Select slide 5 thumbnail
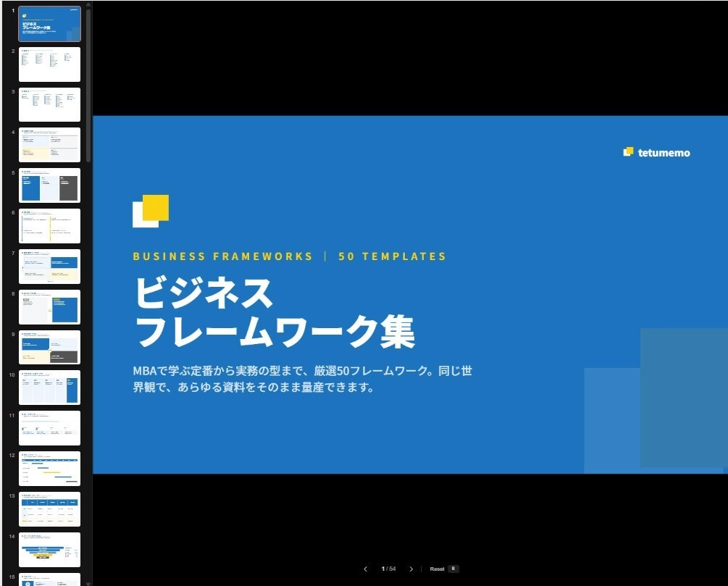This screenshot has height=586, width=728. point(50,185)
